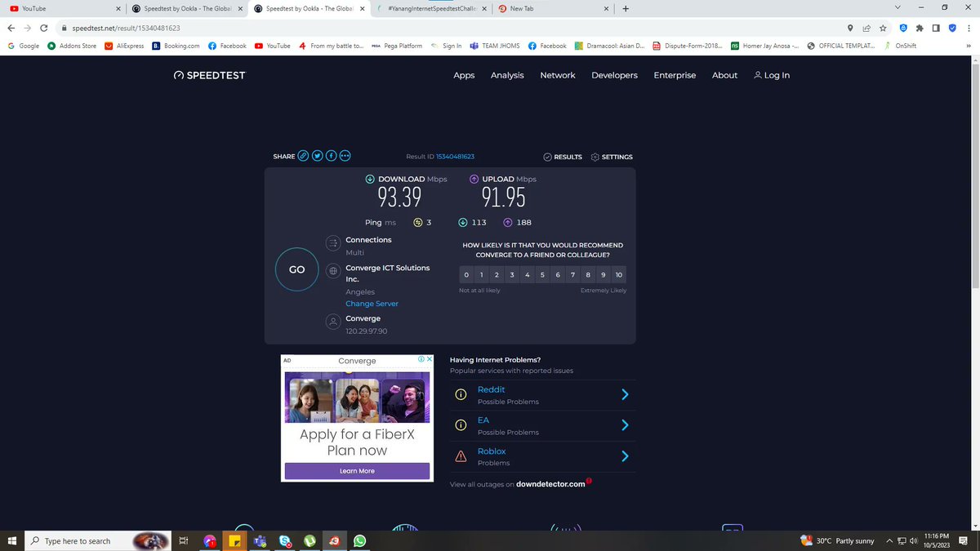Open test SETTINGS
980x551 pixels.
pos(612,157)
